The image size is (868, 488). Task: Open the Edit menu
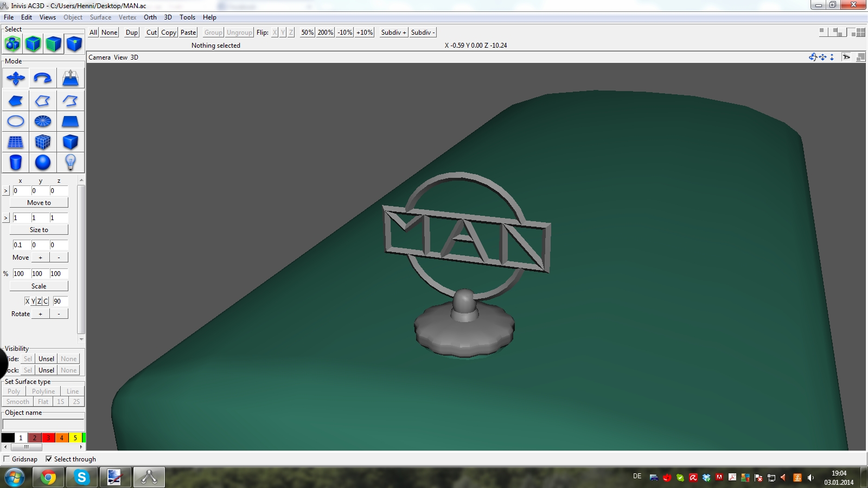pos(27,17)
